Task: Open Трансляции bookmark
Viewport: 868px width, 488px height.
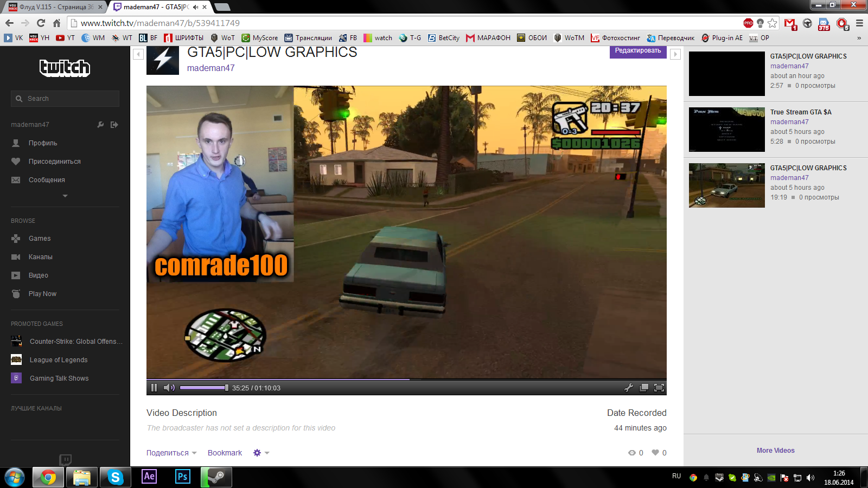Action: [308, 38]
